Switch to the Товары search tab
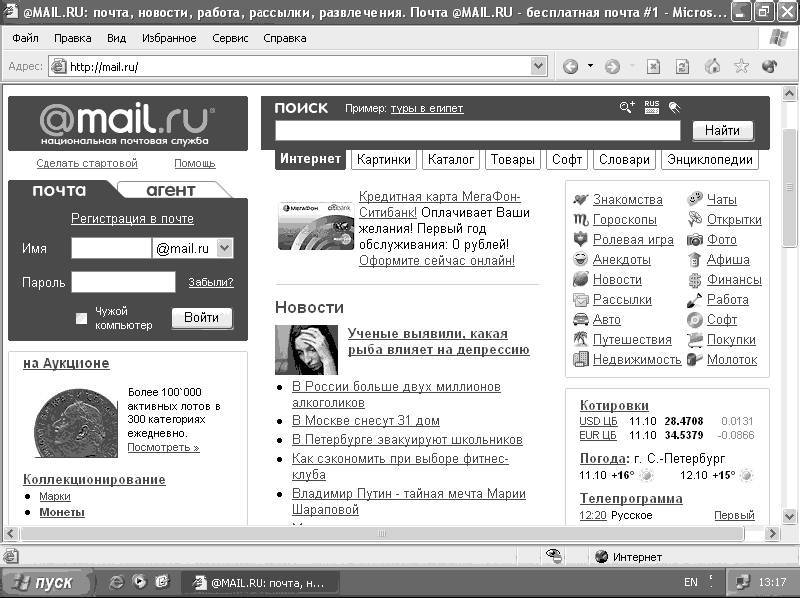The image size is (800, 598). point(512,160)
